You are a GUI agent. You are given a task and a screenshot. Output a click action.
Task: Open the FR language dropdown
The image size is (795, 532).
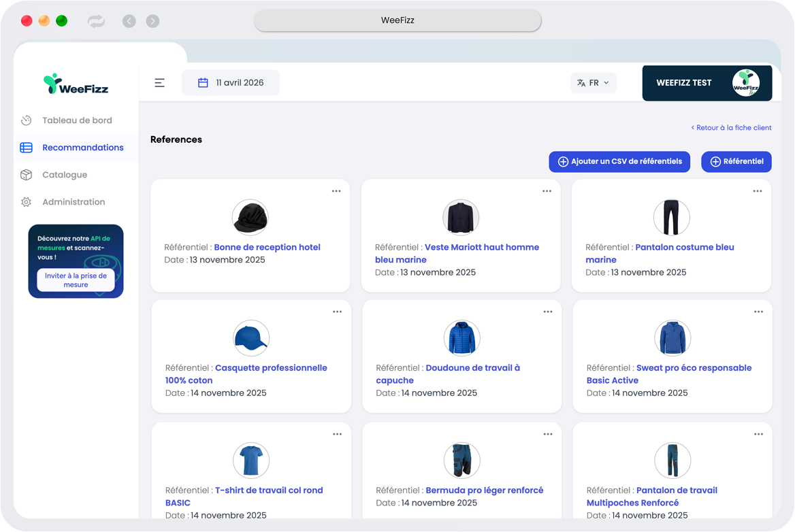coord(593,82)
